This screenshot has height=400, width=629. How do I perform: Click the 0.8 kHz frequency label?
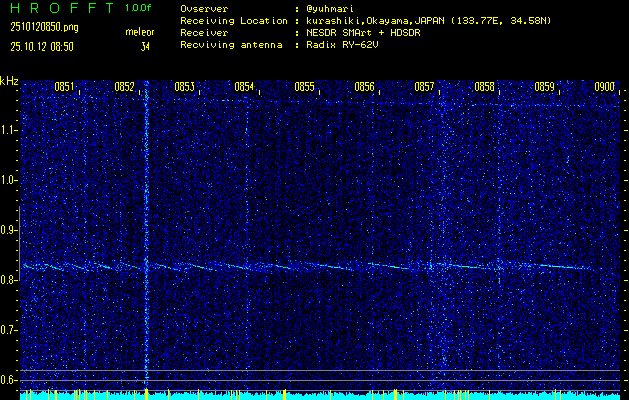click(9, 280)
